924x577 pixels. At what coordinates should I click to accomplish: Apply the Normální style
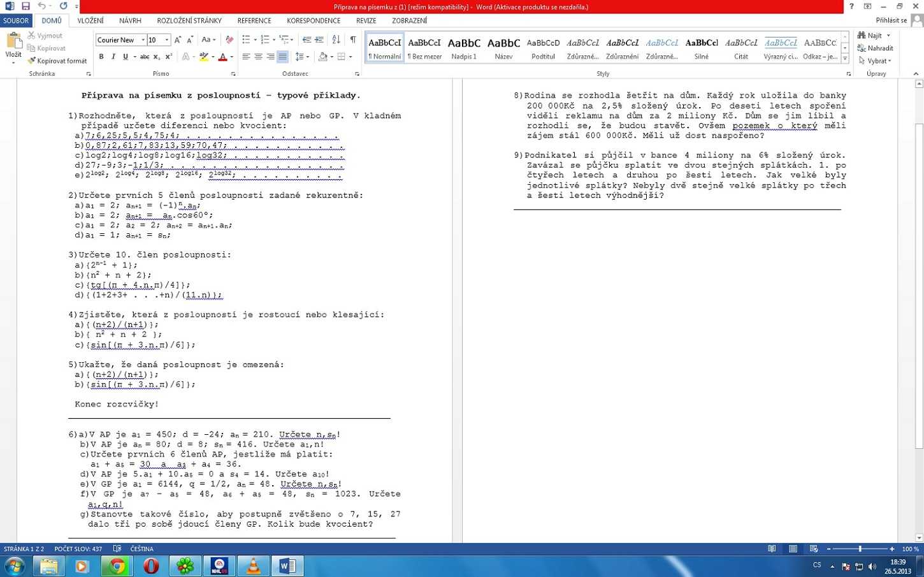pos(385,48)
